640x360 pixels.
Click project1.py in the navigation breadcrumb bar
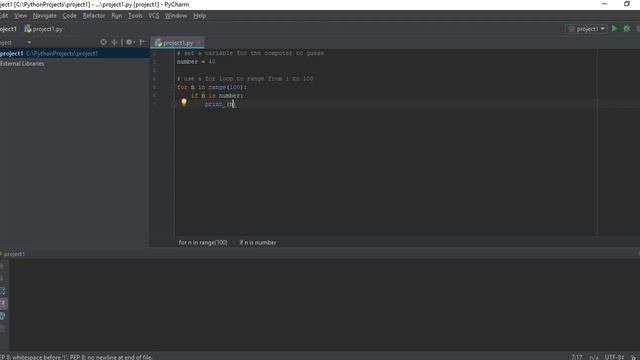click(x=44, y=29)
